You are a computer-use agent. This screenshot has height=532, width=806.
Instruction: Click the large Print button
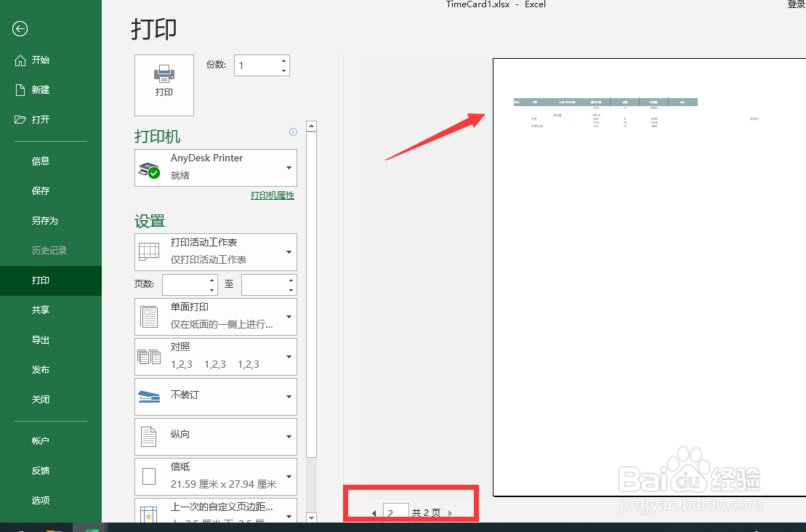(x=164, y=85)
